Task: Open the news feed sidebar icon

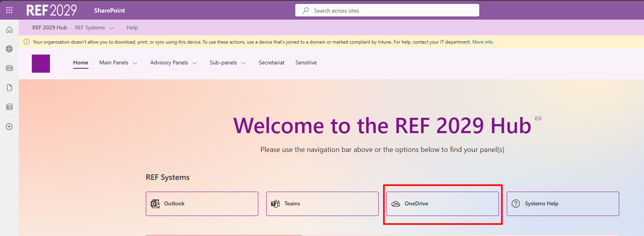Action: (x=9, y=68)
